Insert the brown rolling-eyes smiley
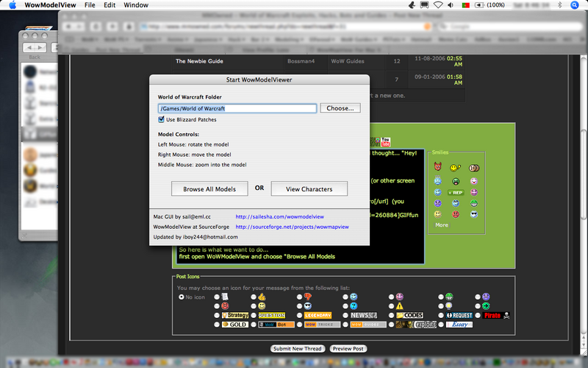The width and height of the screenshot is (588, 368). tap(474, 168)
